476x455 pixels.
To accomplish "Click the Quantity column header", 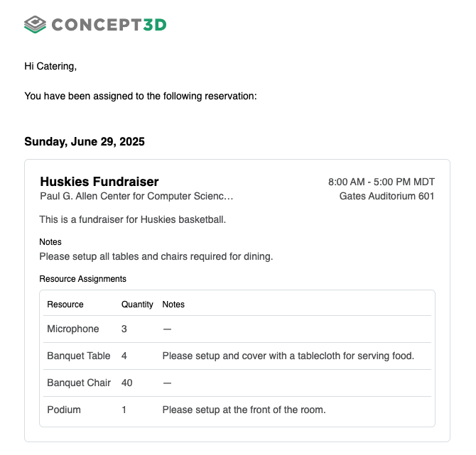I will click(137, 305).
